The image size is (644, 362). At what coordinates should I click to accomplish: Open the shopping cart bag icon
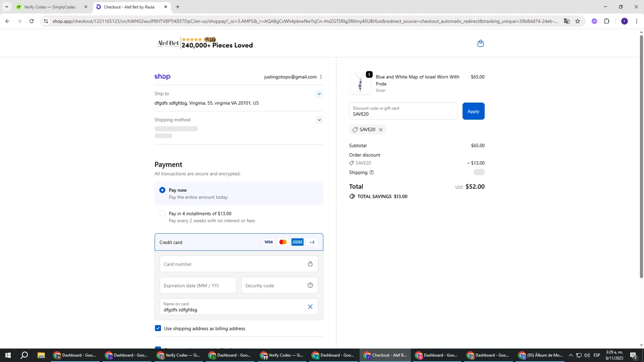(x=480, y=43)
